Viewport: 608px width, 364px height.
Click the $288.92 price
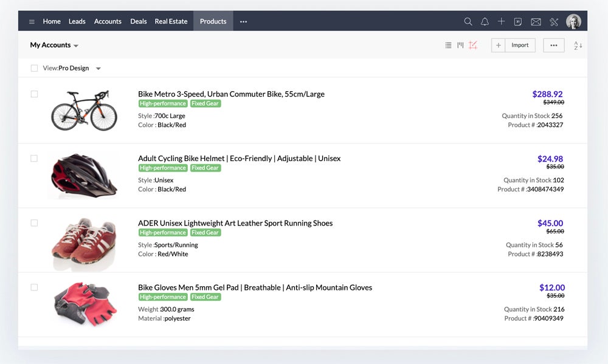tap(548, 94)
